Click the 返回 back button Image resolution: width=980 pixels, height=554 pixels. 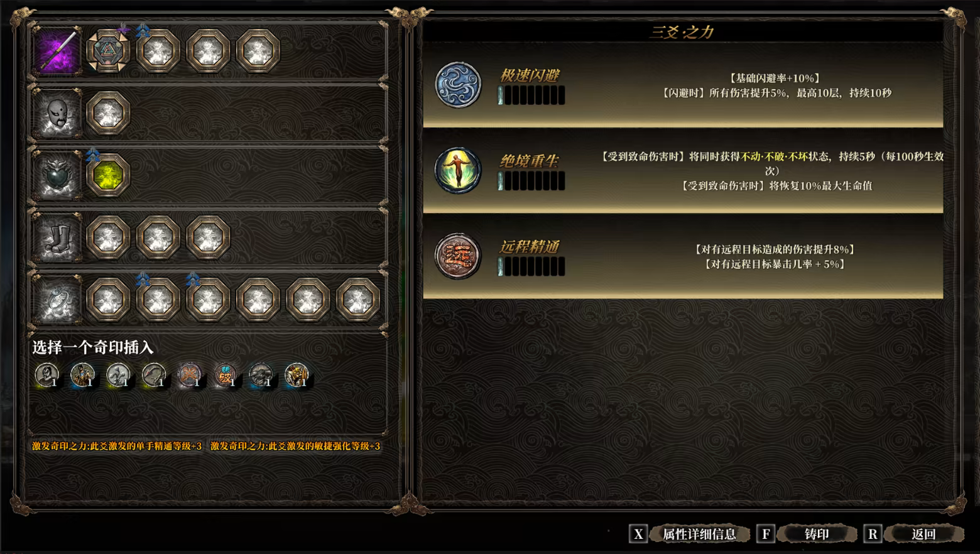923,534
